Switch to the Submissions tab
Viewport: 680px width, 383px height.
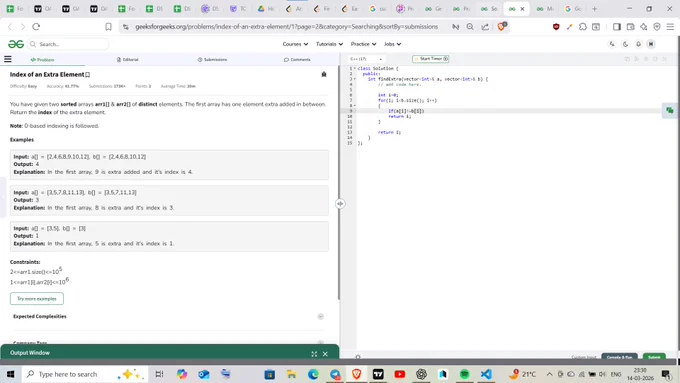(x=212, y=59)
